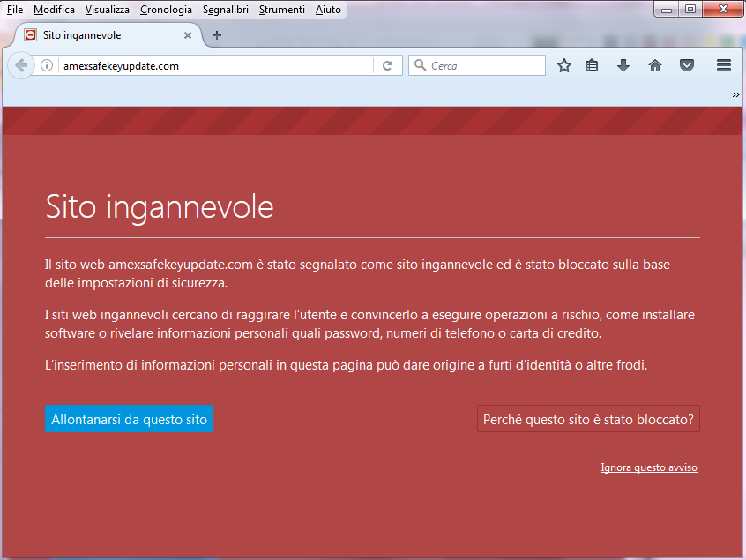The image size is (746, 560).
Task: Save to Pocket icon
Action: click(687, 65)
